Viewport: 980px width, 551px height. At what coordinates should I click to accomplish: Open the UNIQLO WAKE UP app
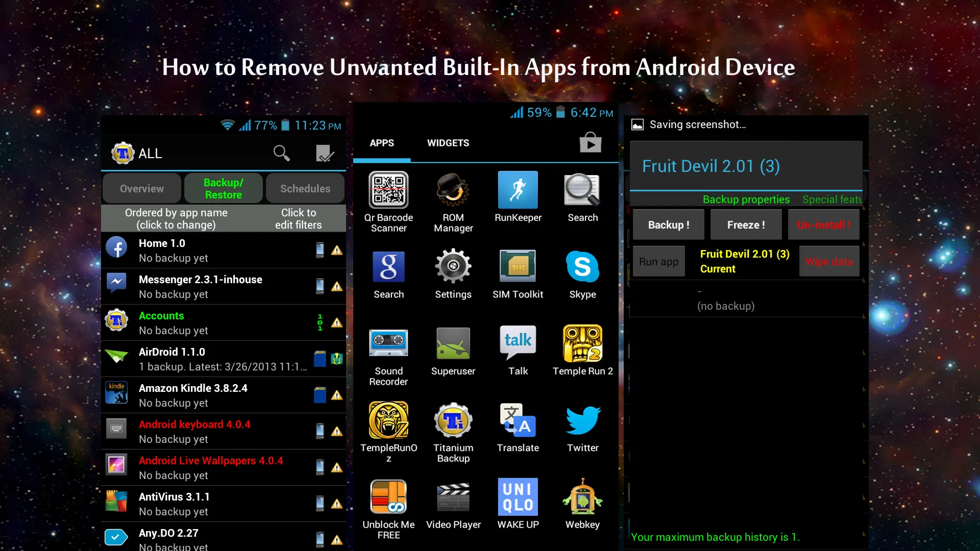pyautogui.click(x=518, y=504)
